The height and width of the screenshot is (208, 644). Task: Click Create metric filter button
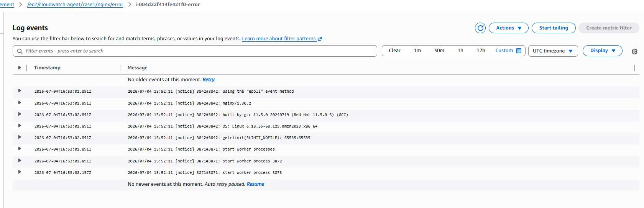609,28
